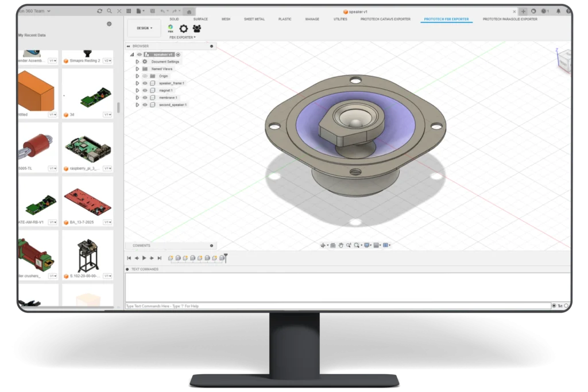
Task: Expand the membrane:1 tree item
Action: (137, 98)
